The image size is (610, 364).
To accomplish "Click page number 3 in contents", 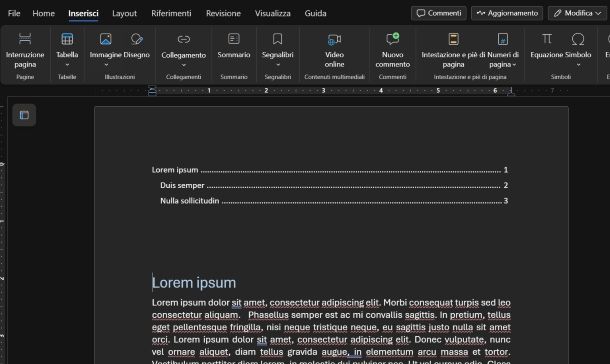I will 506,201.
